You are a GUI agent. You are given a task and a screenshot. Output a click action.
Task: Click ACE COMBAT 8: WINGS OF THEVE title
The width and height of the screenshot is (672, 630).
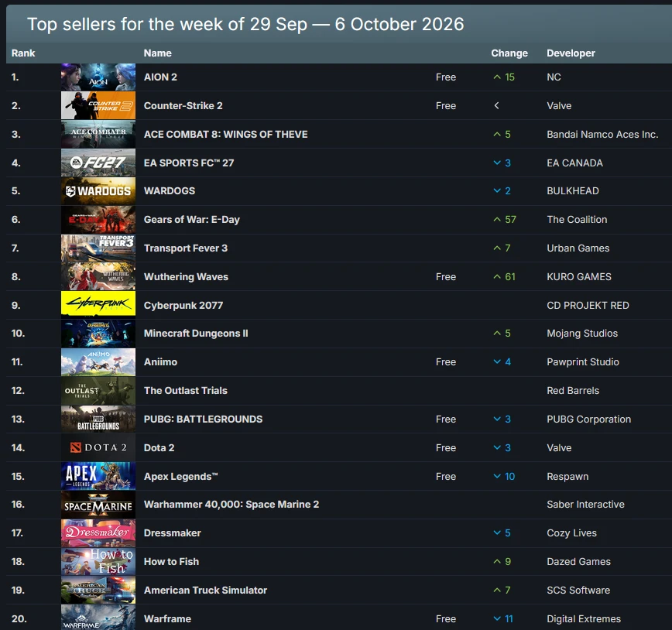pyautogui.click(x=225, y=134)
